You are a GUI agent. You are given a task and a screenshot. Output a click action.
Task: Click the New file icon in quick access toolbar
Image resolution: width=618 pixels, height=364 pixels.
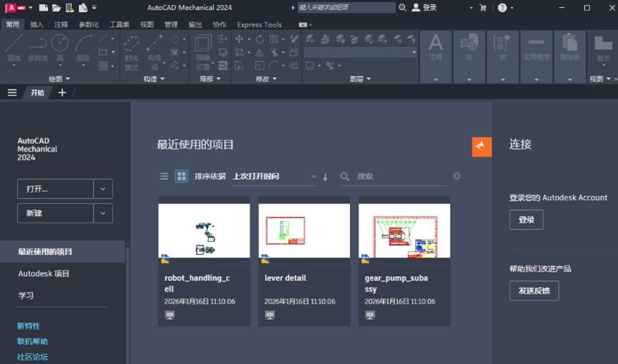44,7
